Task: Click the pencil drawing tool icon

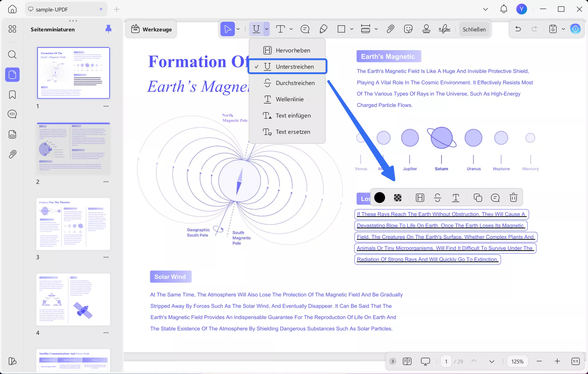Action: pos(323,29)
